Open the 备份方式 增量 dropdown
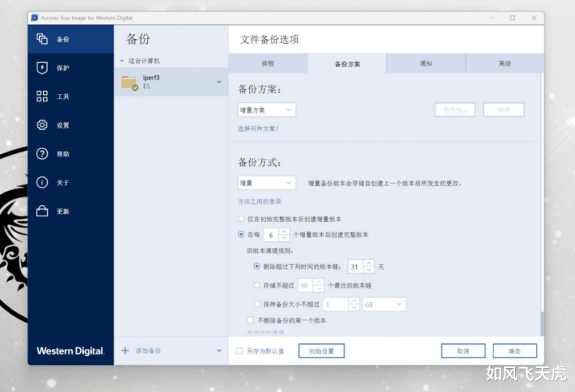575x392 pixels. [267, 183]
